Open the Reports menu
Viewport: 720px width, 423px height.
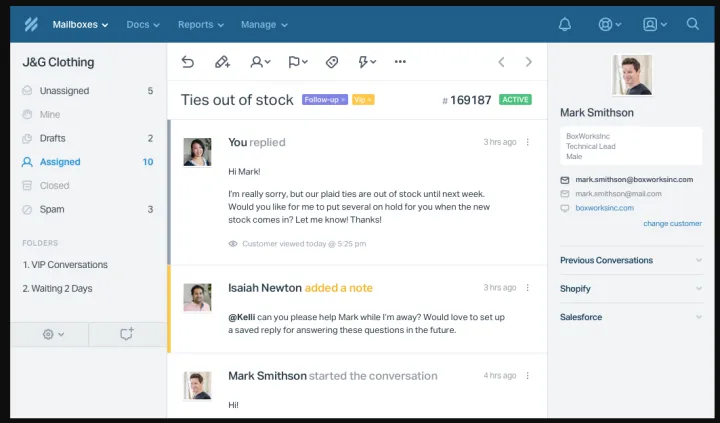pyautogui.click(x=200, y=24)
